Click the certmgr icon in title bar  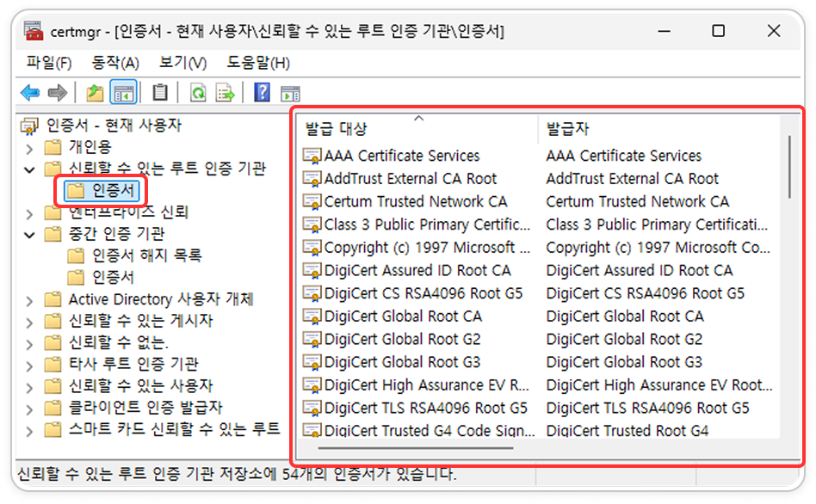(x=34, y=31)
